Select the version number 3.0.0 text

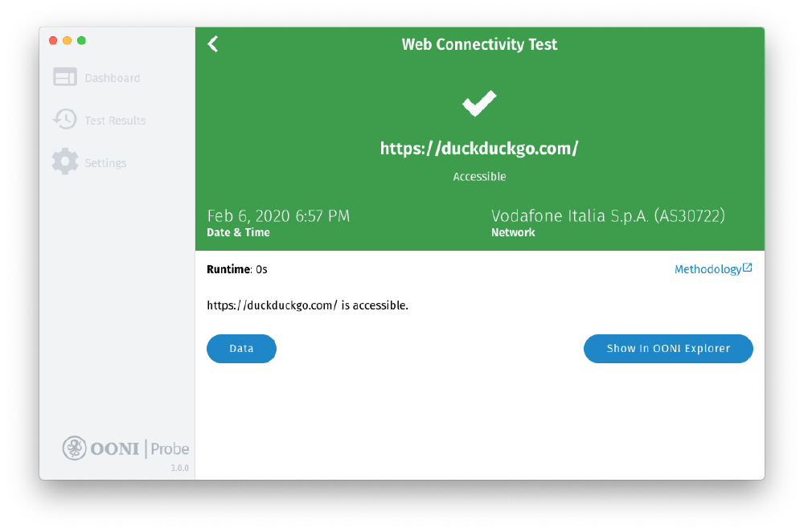click(180, 466)
